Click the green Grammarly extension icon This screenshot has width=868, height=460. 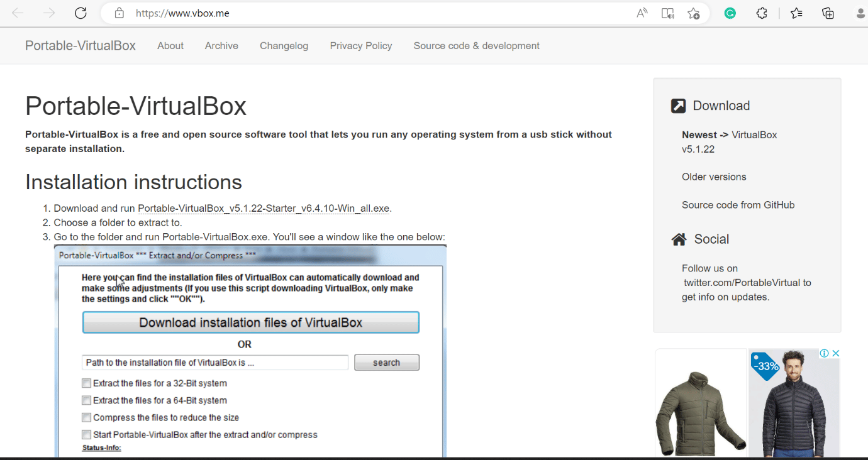pos(730,13)
